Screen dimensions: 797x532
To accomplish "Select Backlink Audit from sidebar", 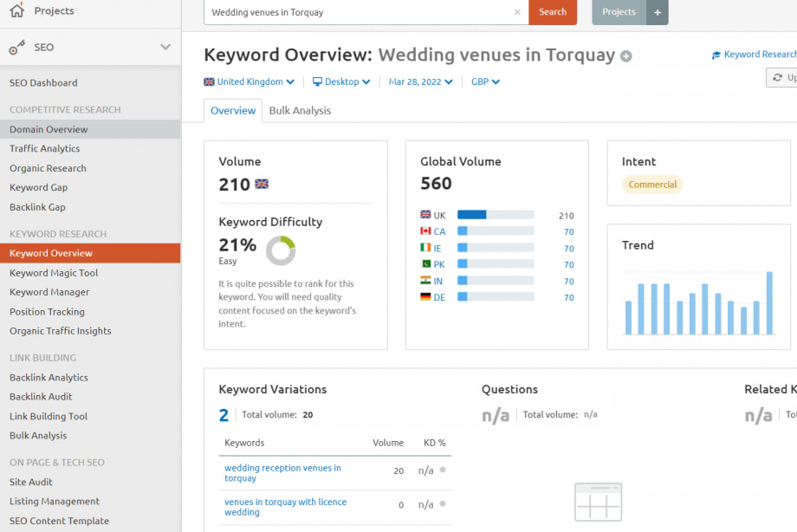I will 41,397.
